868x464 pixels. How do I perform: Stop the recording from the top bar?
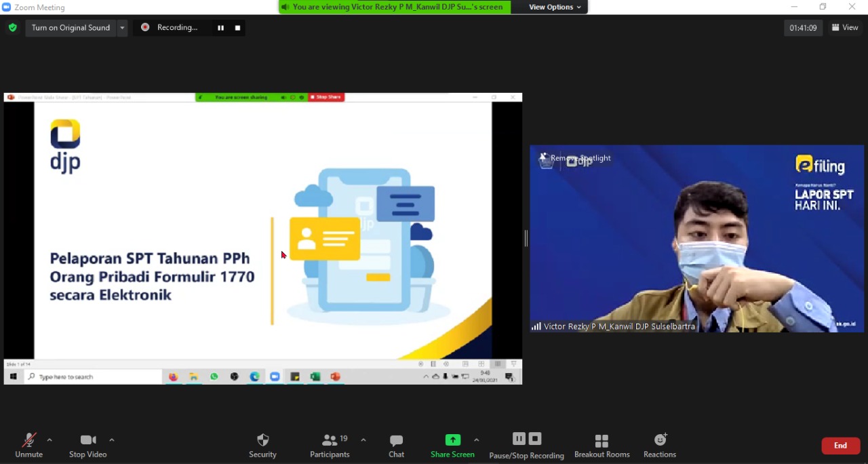coord(237,28)
